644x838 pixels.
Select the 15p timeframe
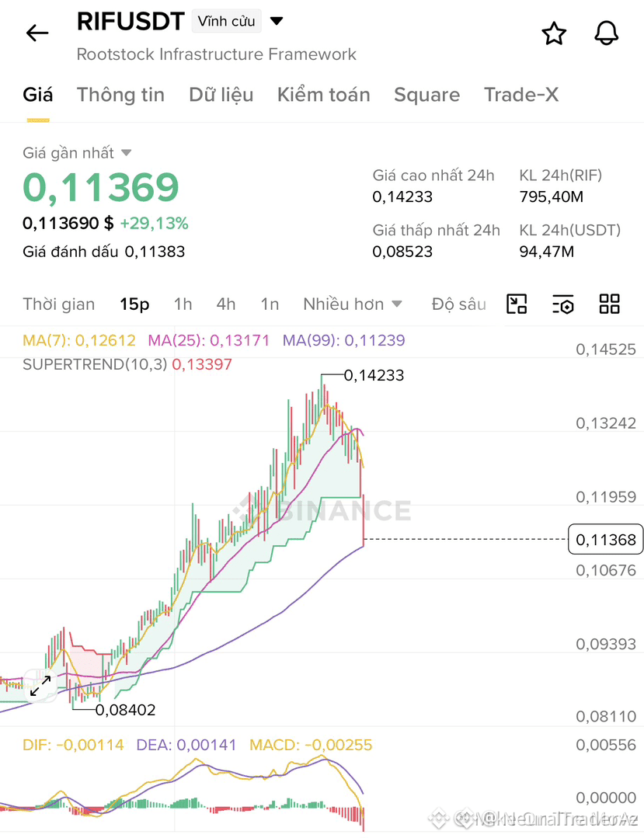[134, 304]
